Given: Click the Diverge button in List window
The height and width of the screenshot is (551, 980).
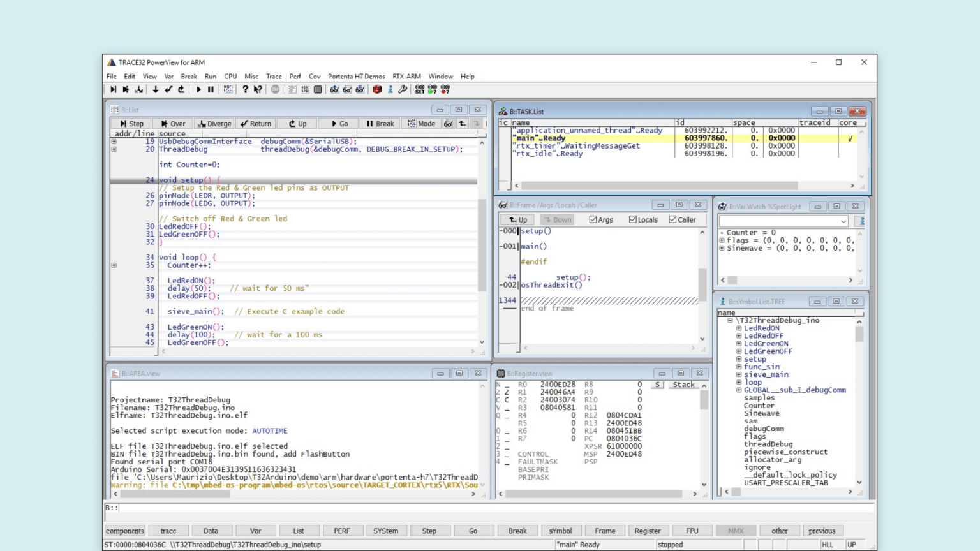Looking at the screenshot, I should (x=214, y=124).
